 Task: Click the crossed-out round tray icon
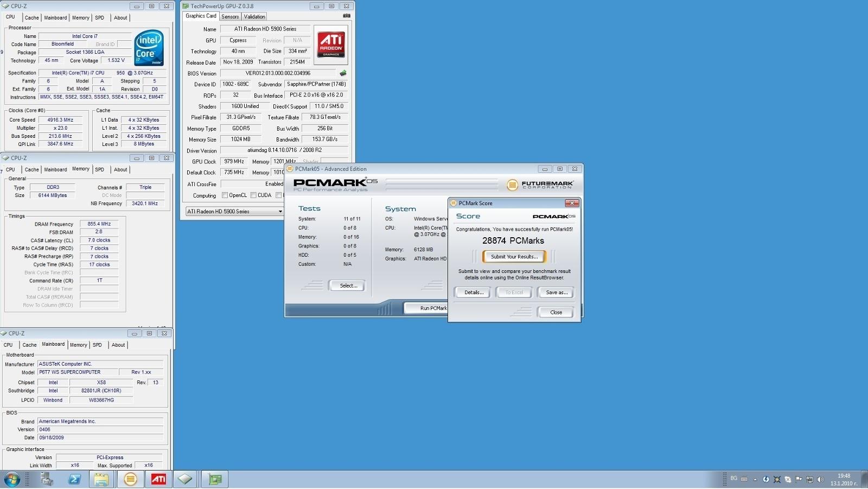[777, 479]
